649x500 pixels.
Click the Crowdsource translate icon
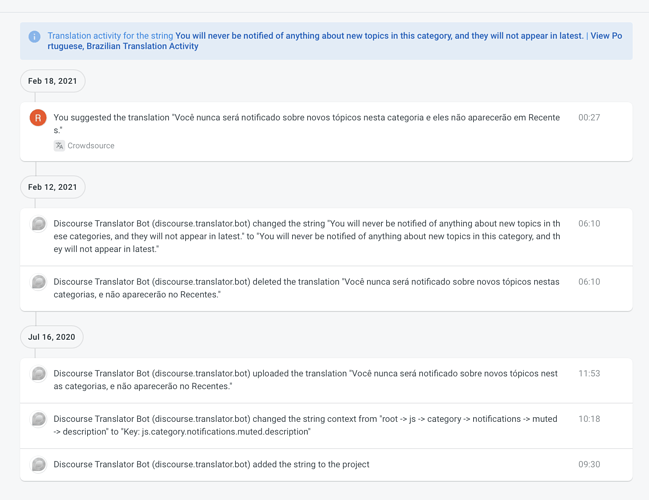59,146
